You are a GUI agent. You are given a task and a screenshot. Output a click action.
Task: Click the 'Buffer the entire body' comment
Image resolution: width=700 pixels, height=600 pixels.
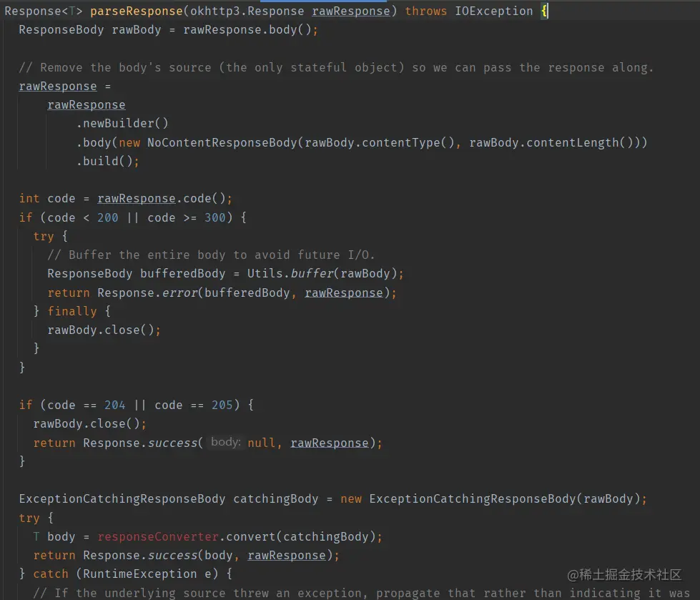(x=211, y=255)
